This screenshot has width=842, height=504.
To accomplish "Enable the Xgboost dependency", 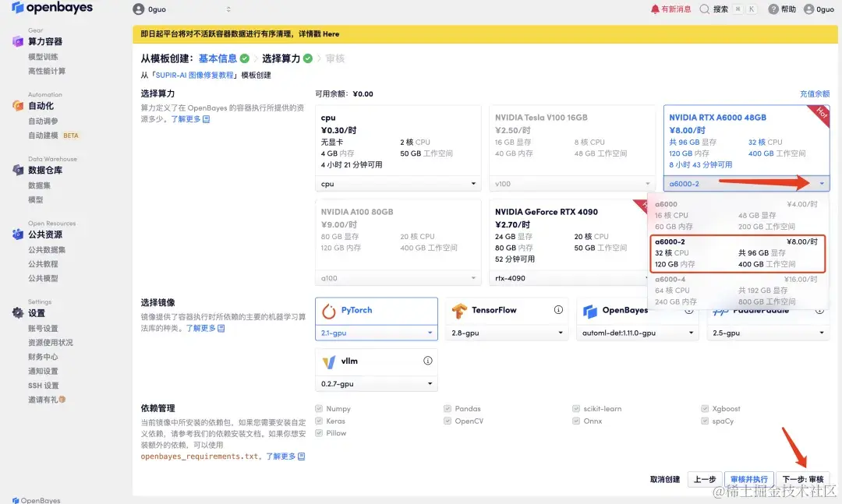I will click(x=706, y=408).
